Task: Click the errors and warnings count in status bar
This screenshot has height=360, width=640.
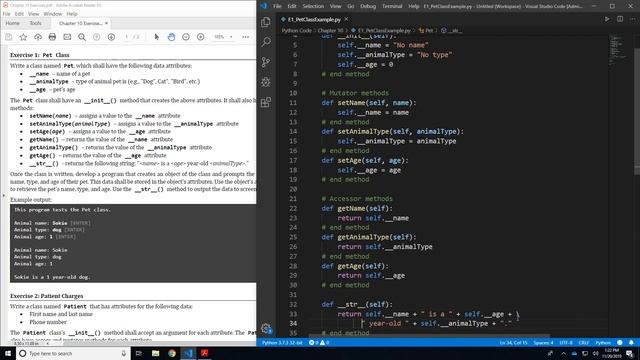Action: point(319,342)
